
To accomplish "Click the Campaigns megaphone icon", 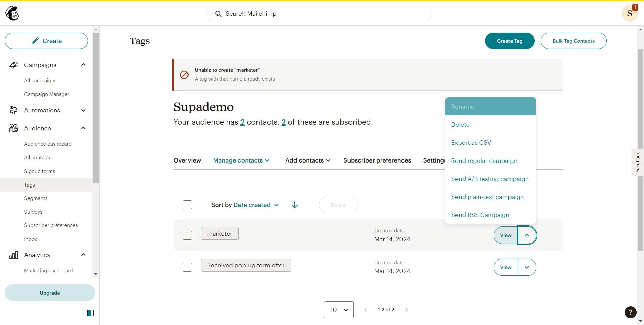I will (13, 65).
